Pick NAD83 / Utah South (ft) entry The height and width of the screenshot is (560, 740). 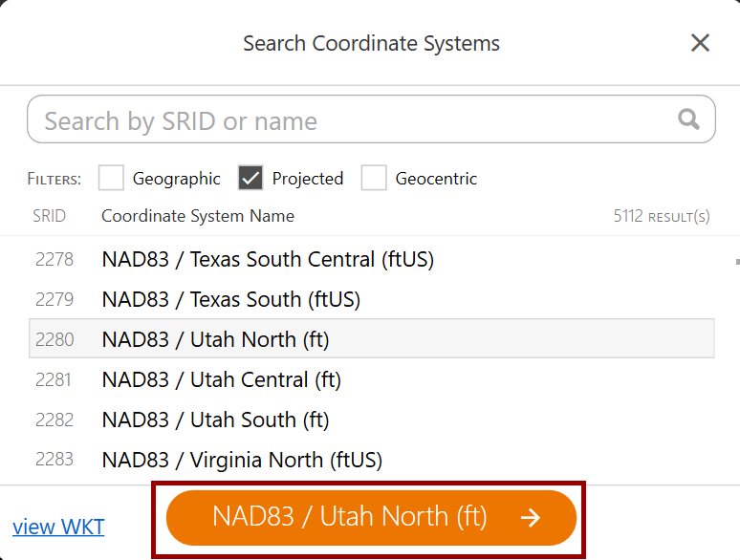[215, 420]
